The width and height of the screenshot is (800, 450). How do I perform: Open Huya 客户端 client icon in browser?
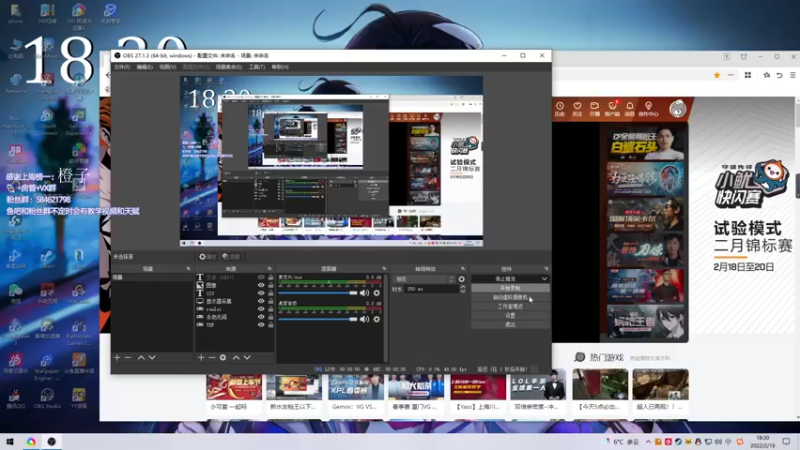pyautogui.click(x=612, y=109)
